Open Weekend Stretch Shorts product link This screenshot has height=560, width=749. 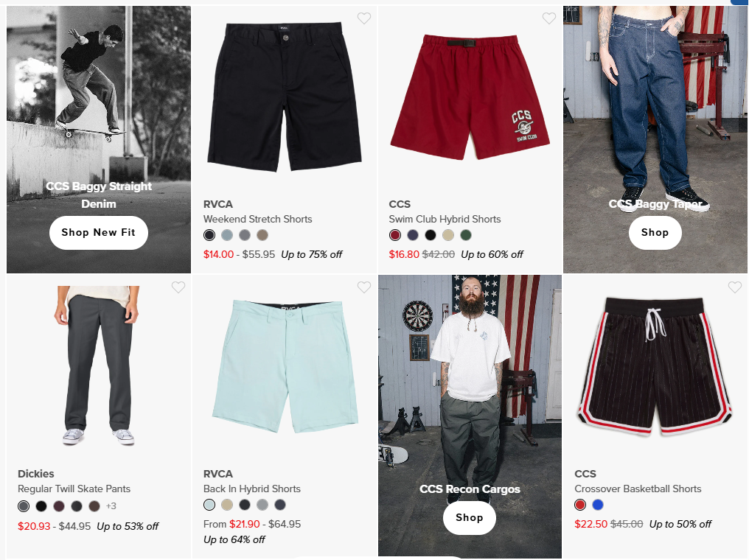click(257, 219)
